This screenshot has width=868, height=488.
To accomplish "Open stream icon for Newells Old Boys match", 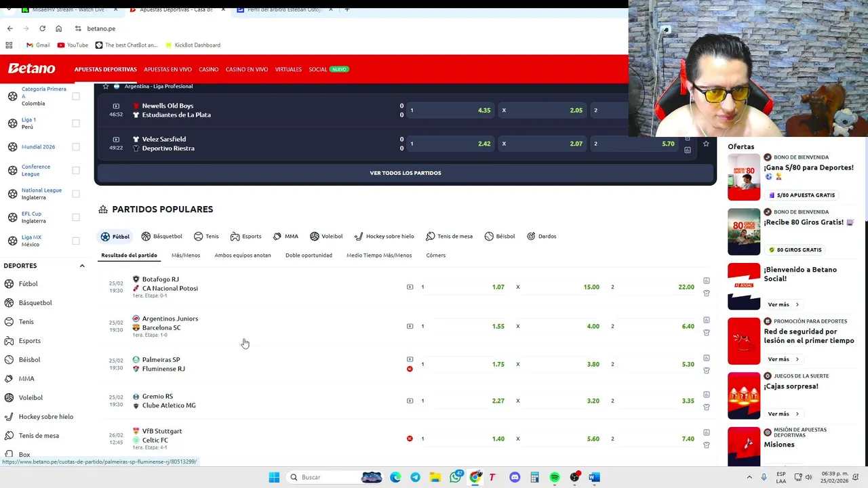I will 116,106.
